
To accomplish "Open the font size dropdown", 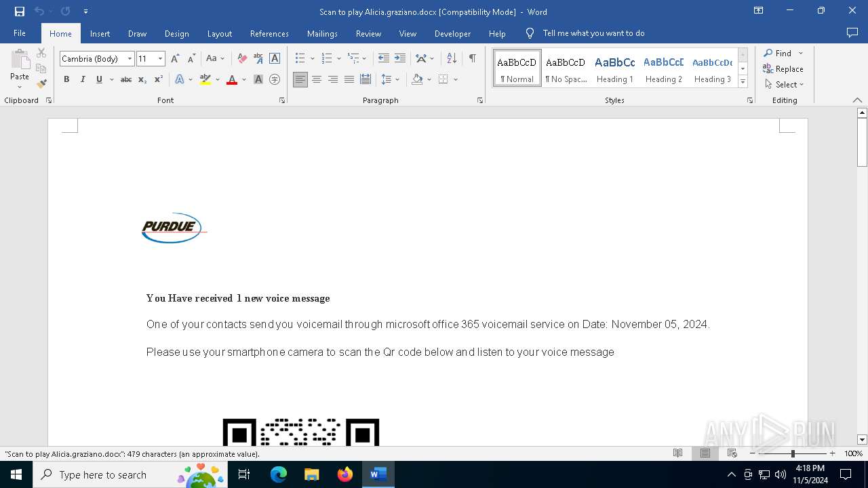I will tap(160, 59).
